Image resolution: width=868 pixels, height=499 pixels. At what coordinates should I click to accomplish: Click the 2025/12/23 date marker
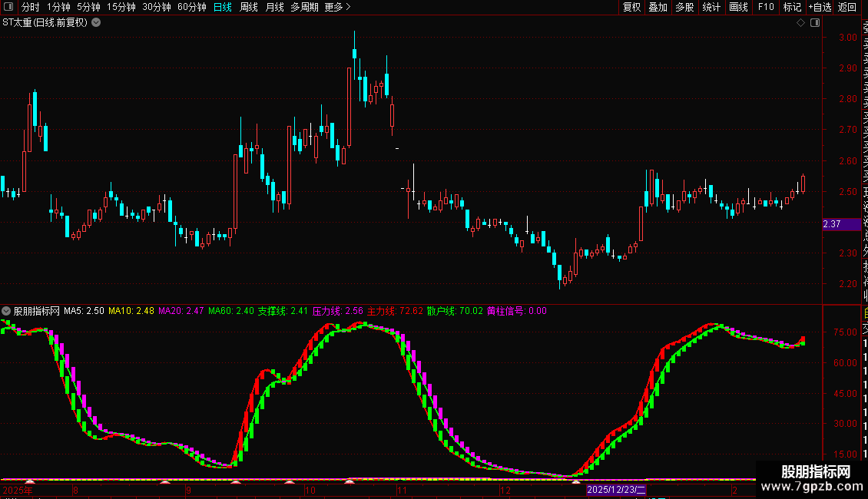click(x=615, y=490)
